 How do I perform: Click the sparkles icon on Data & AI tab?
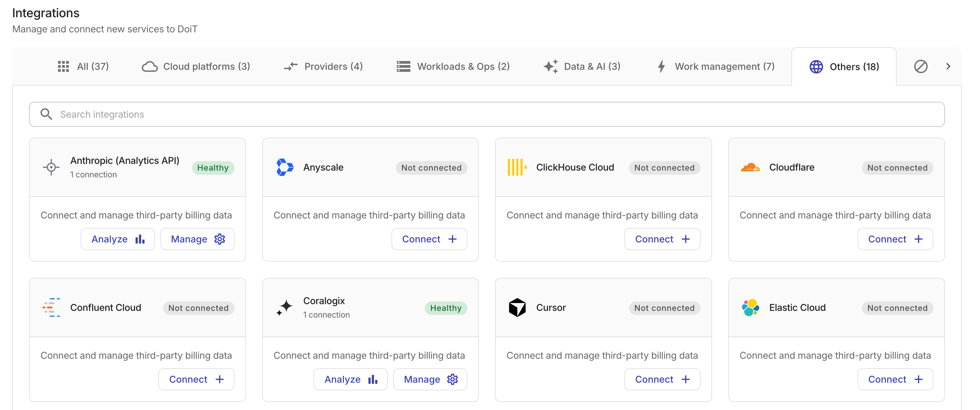[x=550, y=66]
